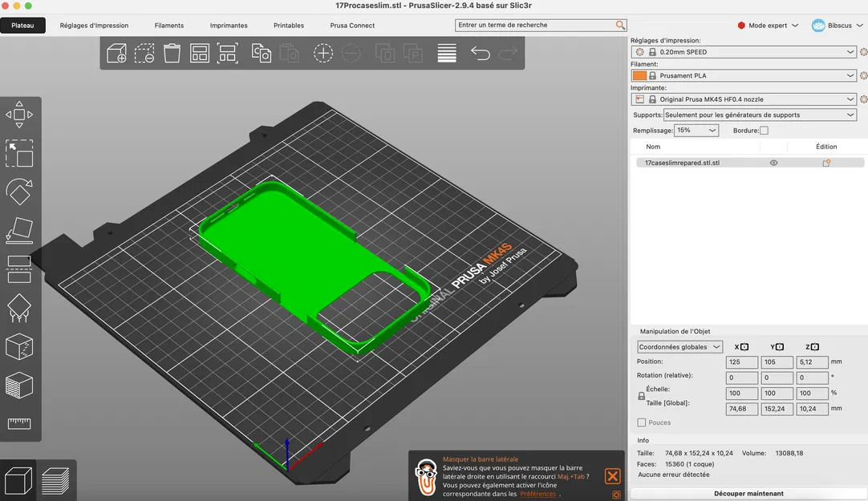Go to the Imprimantes tab

click(229, 26)
